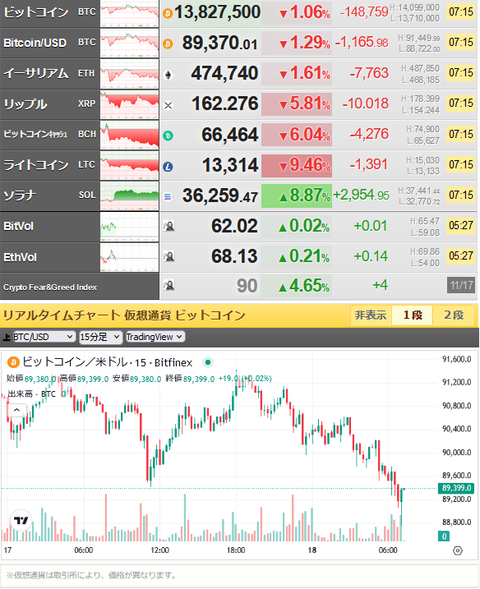Click the BitVol mini sparkline chart
Viewport: 480px width, 589px height.
129,227
